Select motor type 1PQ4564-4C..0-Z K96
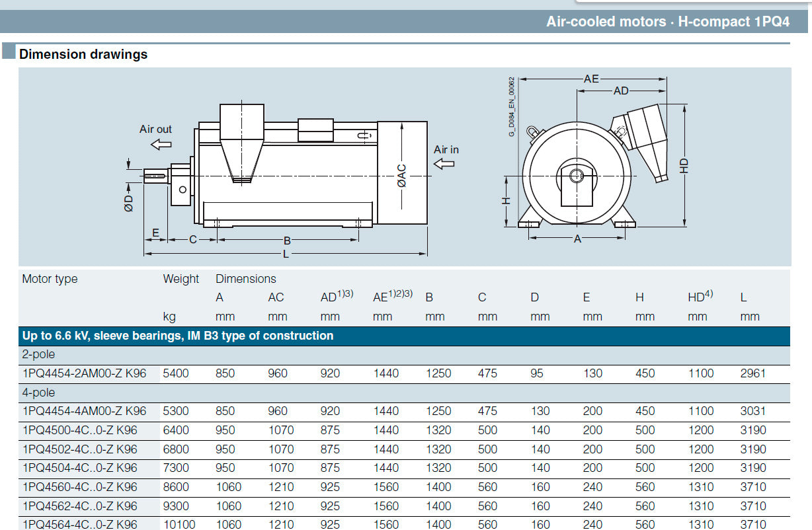The width and height of the screenshot is (812, 530). [x=80, y=525]
